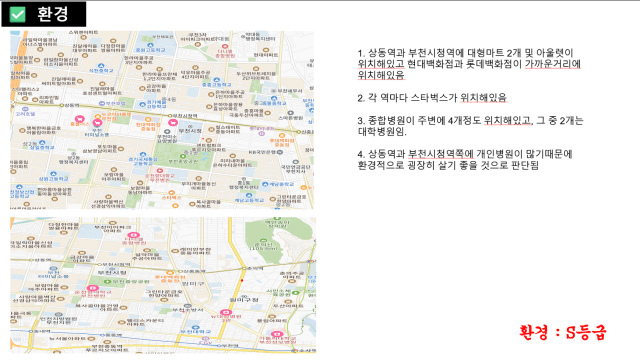This screenshot has width=640, height=362.
Task: Click the 고려호텔 icon on upper map
Action: tap(25, 109)
